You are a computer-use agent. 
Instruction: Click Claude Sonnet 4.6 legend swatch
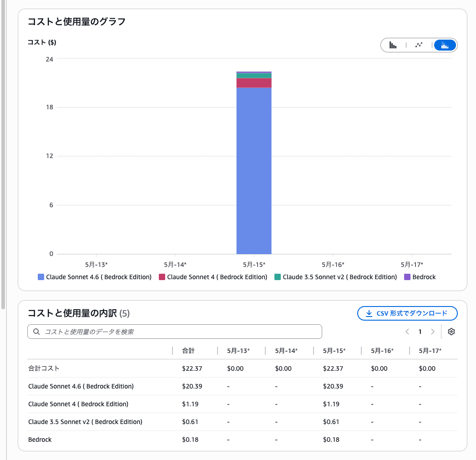[x=41, y=277]
